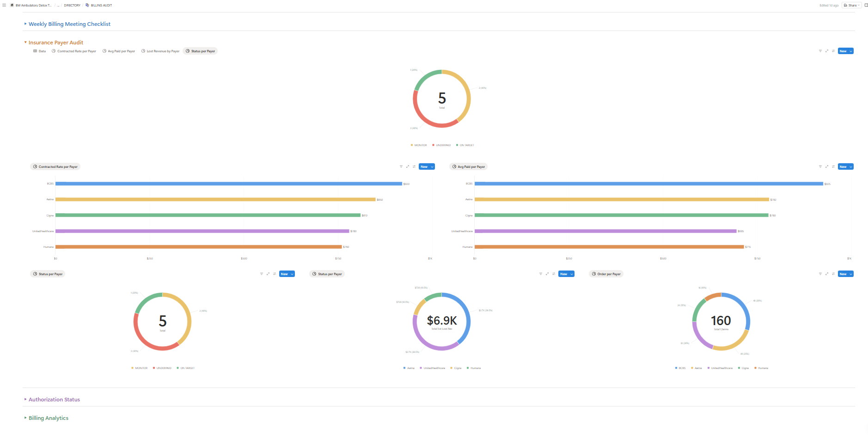This screenshot has height=437, width=868.
Task: Toggle UNDERPAID legend in bottom-left donut
Action: click(164, 368)
